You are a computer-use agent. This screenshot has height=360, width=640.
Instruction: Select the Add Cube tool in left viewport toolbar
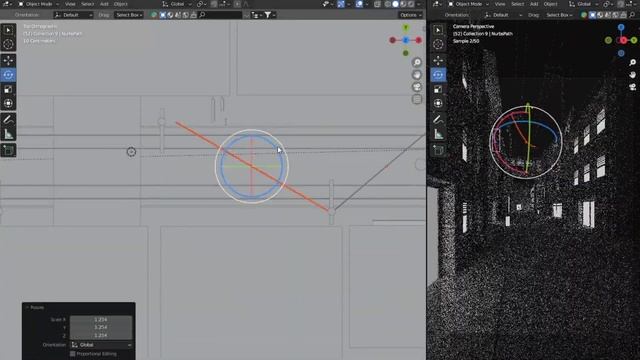[x=8, y=150]
